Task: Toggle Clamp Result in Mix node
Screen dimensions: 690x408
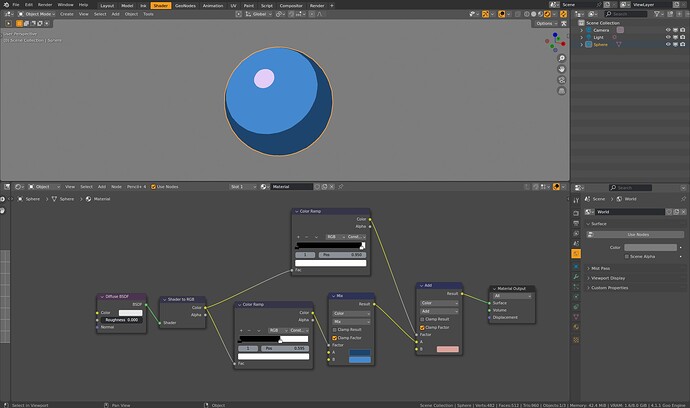Action: [x=334, y=330]
